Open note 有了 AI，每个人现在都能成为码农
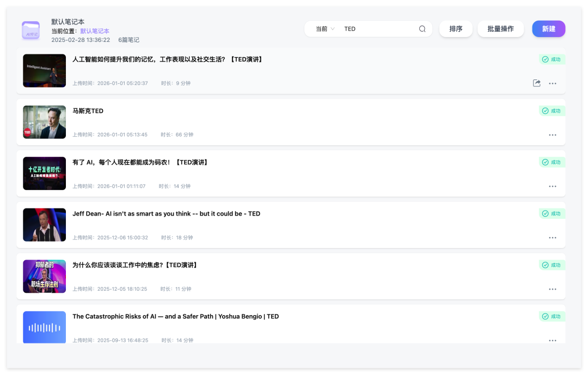 point(140,162)
